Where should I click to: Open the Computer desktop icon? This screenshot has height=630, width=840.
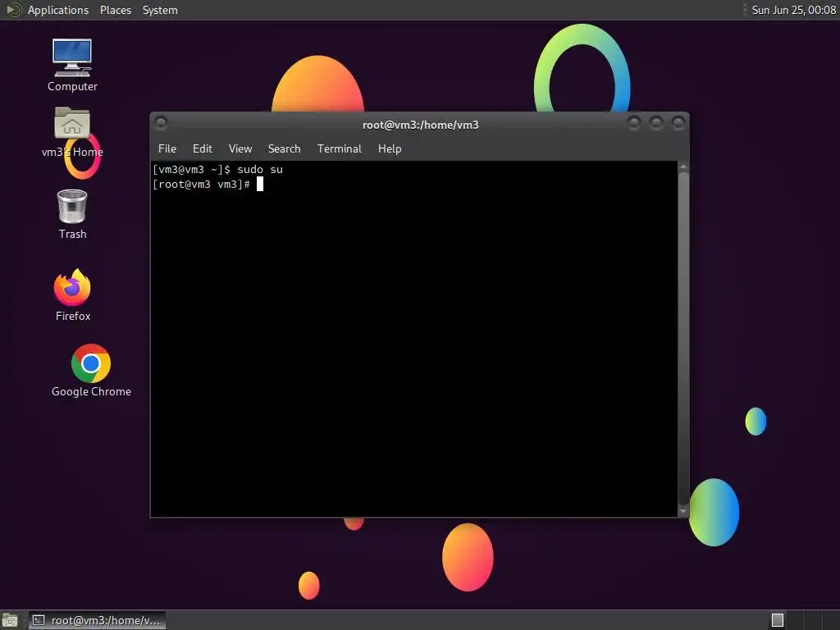pyautogui.click(x=72, y=65)
